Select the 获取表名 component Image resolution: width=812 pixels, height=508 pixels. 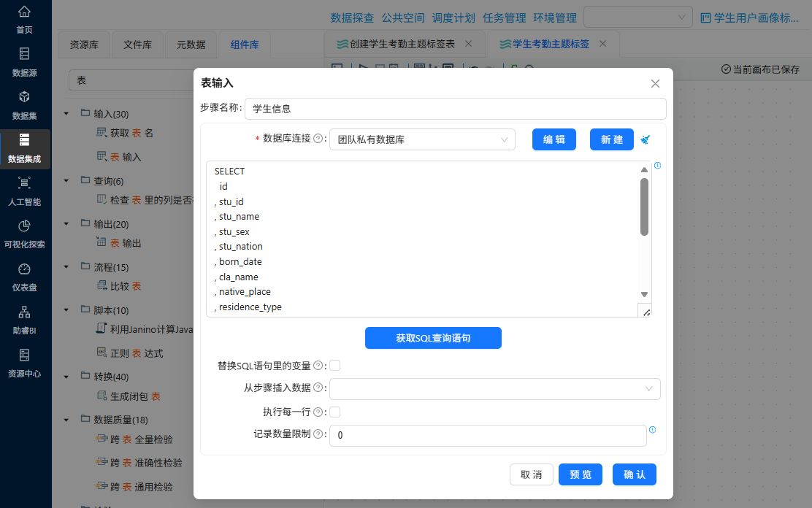pos(125,133)
